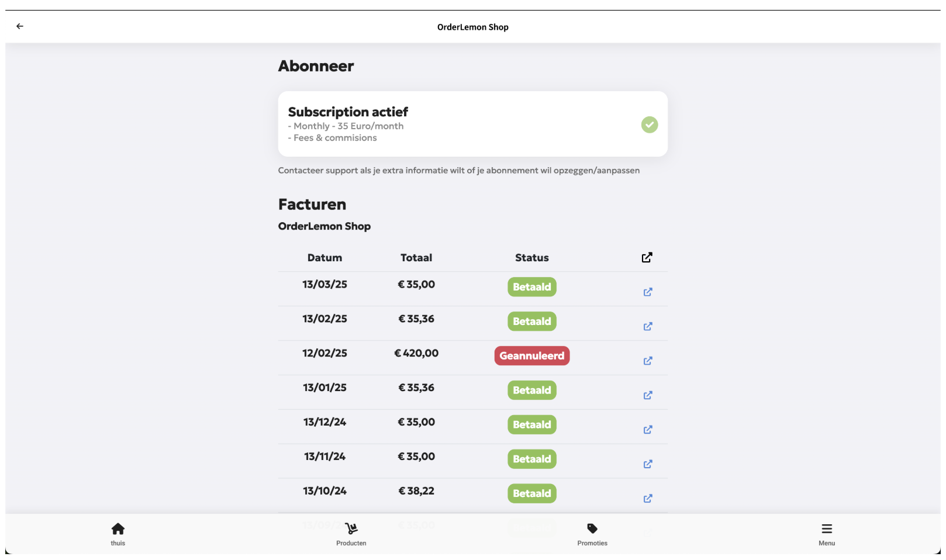Screen dimensions: 946x560
Task: Open the hamburger Menu
Action: [826, 534]
